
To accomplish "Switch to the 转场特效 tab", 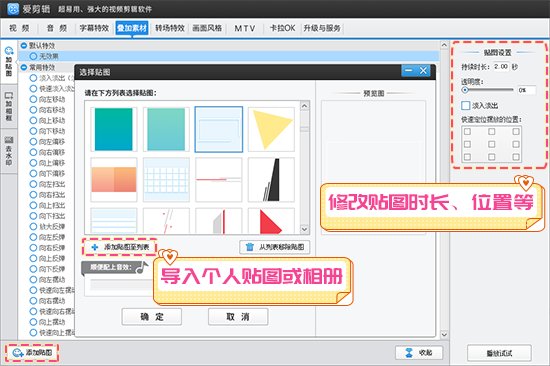I will (x=170, y=28).
